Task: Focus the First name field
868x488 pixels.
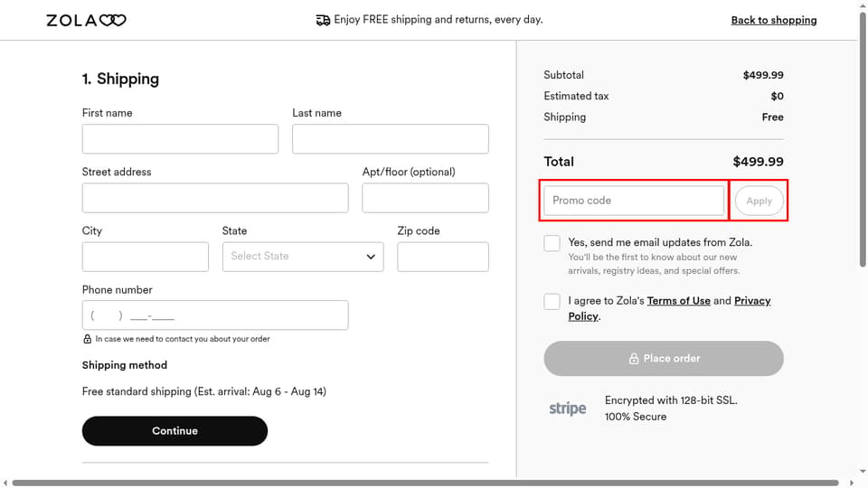Action: [180, 139]
